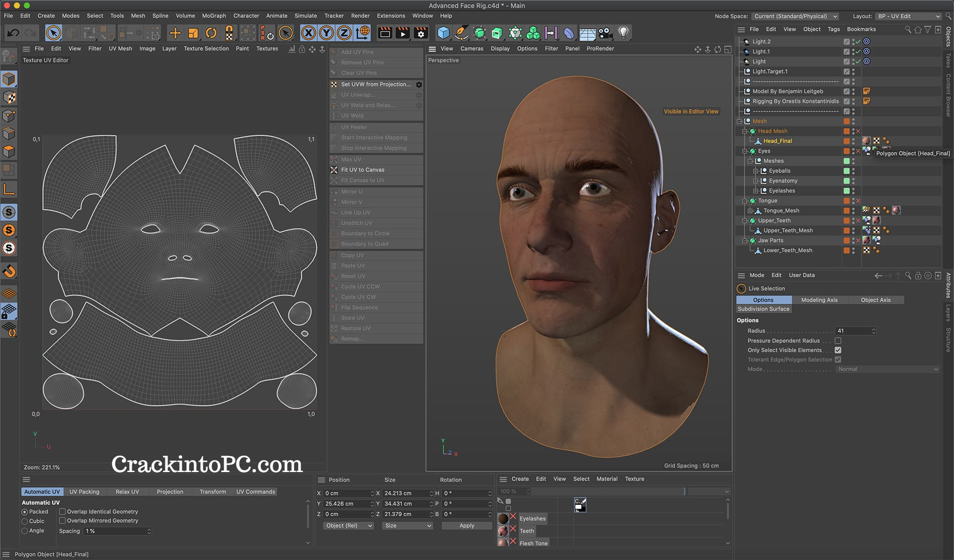Click the Spacing percentage input field
Image resolution: width=954 pixels, height=560 pixels.
point(117,531)
